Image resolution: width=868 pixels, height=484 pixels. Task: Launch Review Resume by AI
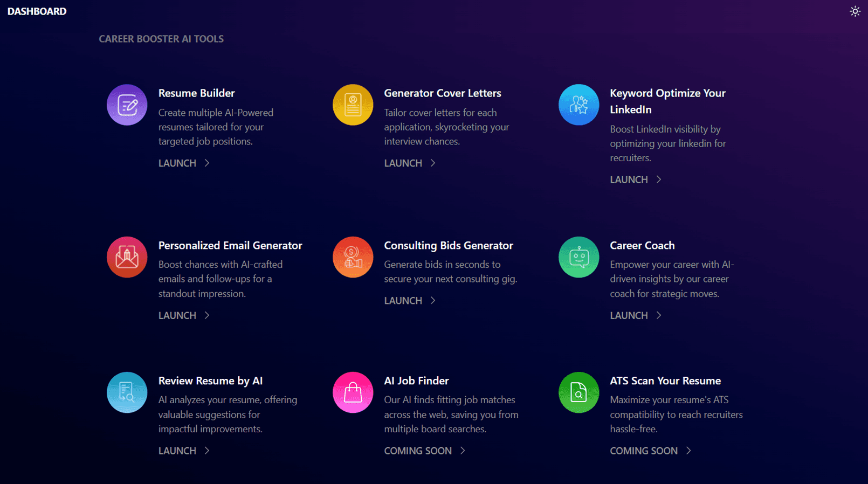(x=177, y=451)
